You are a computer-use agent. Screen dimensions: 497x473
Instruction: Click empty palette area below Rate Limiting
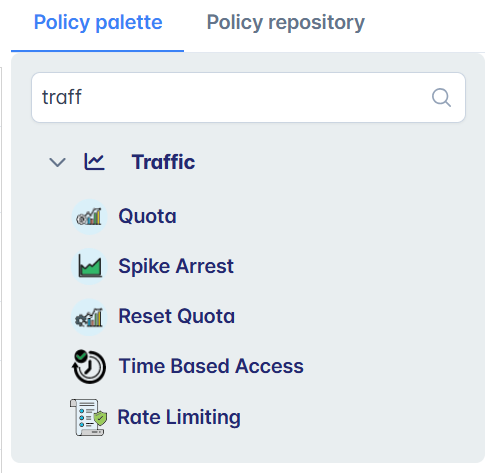248,450
